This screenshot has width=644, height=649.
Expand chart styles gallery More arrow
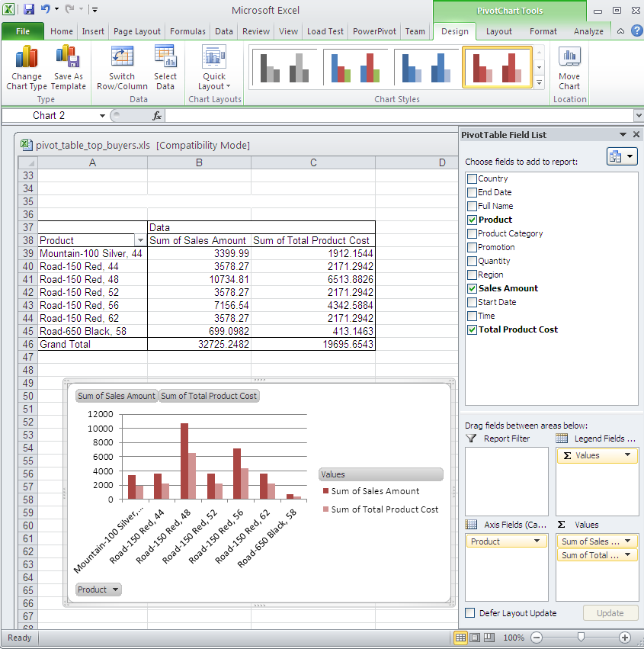tap(539, 83)
